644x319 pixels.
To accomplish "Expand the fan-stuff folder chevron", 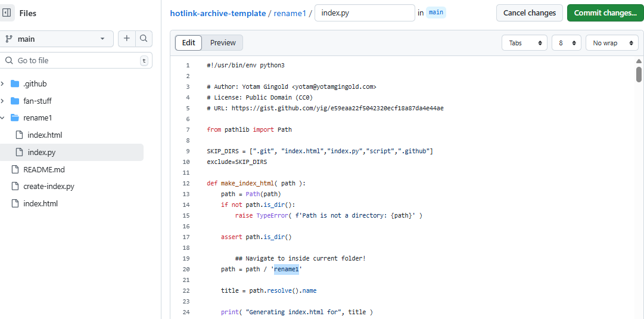I will coord(2,101).
